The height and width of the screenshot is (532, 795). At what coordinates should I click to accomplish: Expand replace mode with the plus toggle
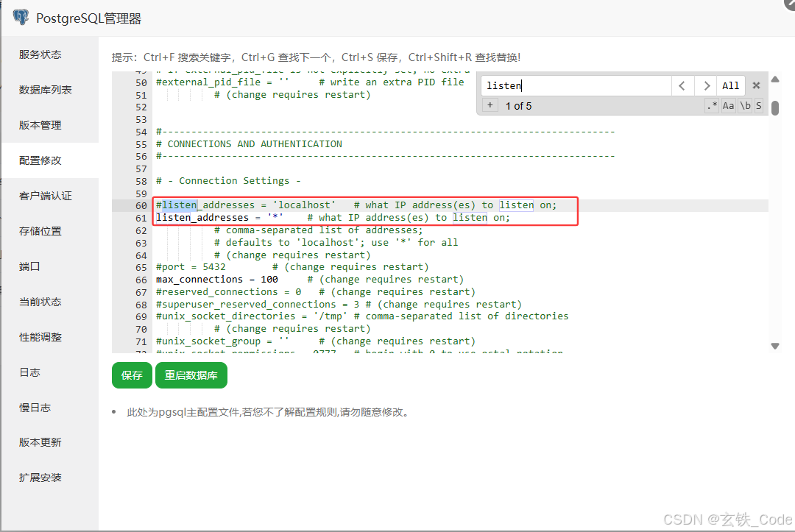[x=490, y=105]
